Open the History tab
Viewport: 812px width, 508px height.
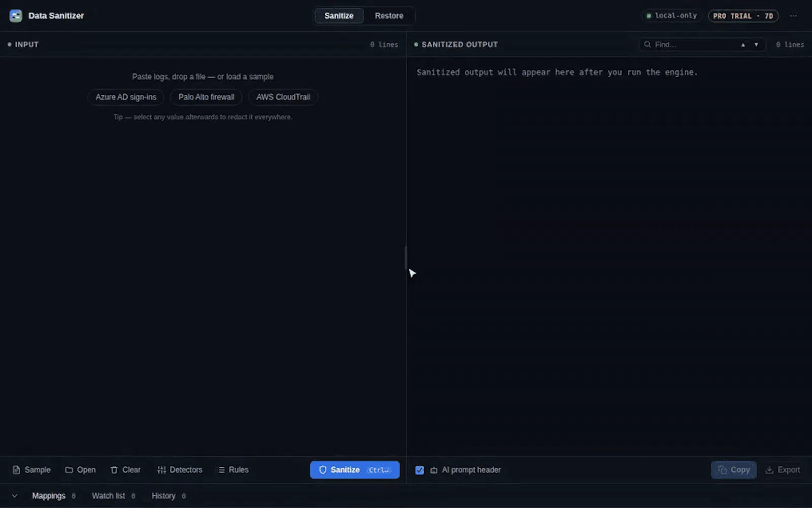click(168, 496)
